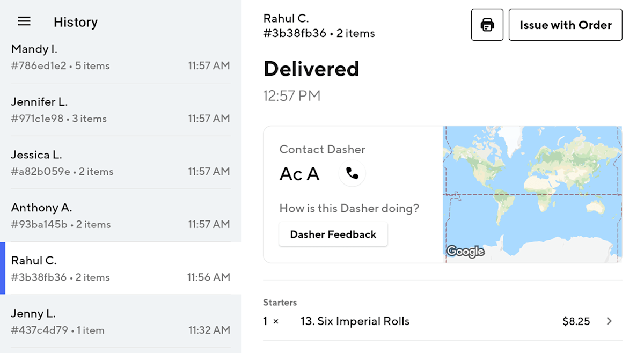This screenshot has height=353, width=644.
Task: Click the Dasher name Ac A
Action: tap(299, 173)
